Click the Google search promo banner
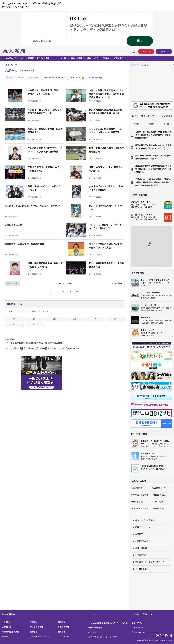The height and width of the screenshot is (644, 174). [x=152, y=106]
